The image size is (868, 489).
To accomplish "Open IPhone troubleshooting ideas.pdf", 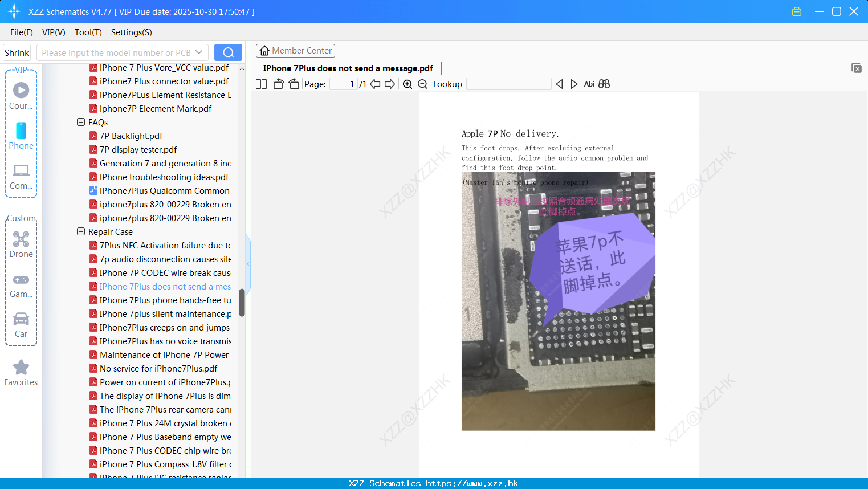I will [x=164, y=177].
